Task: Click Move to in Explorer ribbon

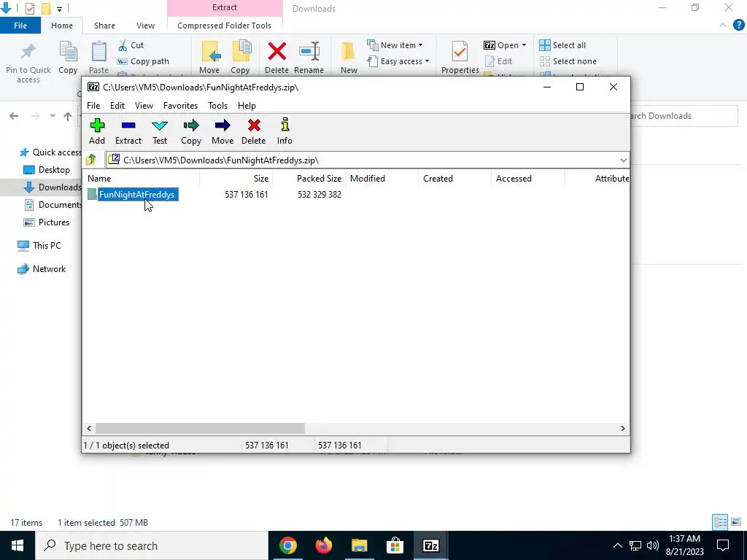Action: (209, 58)
